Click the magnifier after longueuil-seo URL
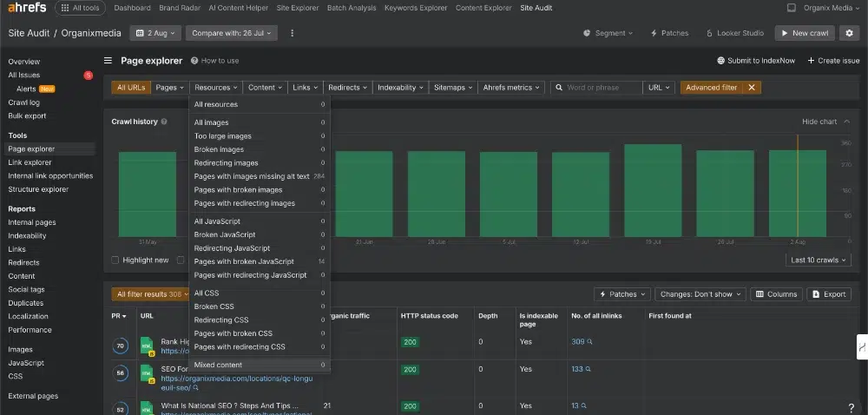 tap(195, 388)
